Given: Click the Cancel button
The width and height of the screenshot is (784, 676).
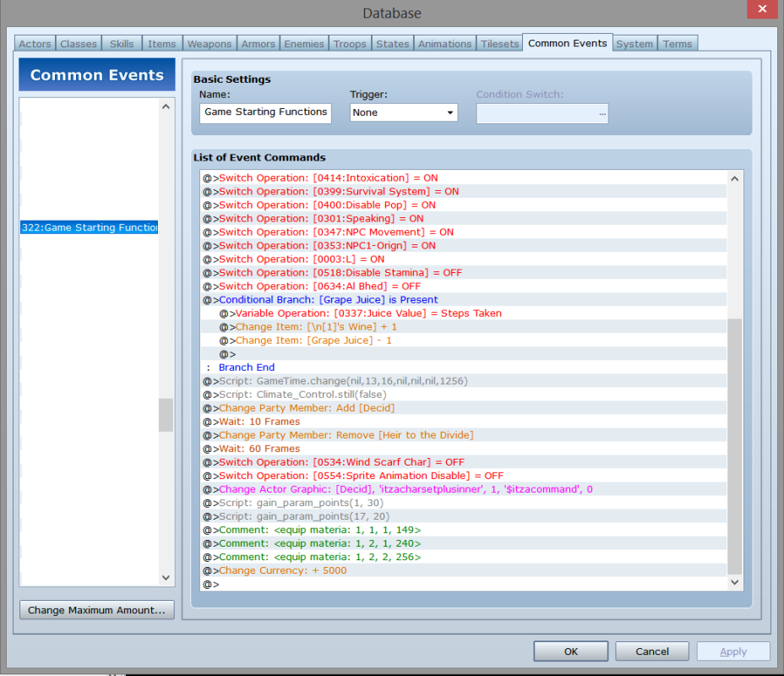Looking at the screenshot, I should tap(652, 651).
